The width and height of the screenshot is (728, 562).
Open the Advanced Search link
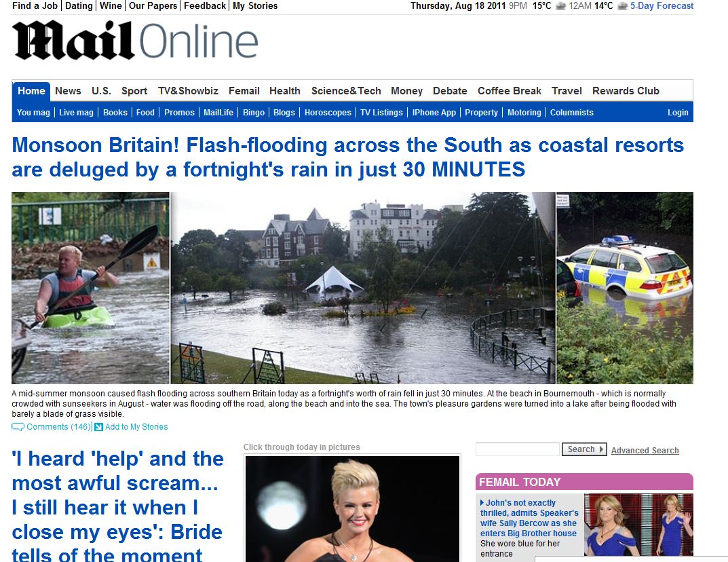[645, 451]
